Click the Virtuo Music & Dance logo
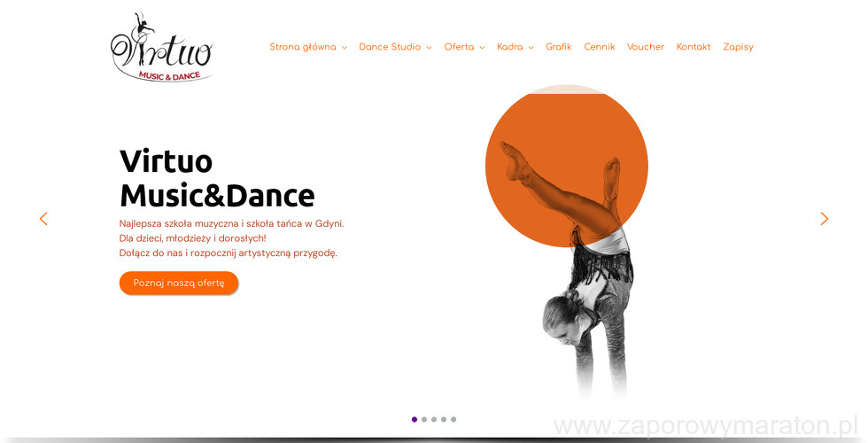The height and width of the screenshot is (443, 868). [x=161, y=47]
